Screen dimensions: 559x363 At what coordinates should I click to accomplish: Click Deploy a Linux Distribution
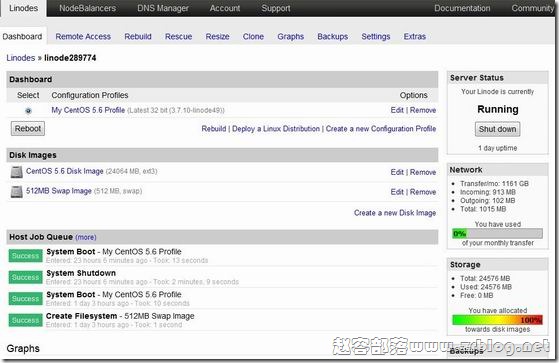[x=276, y=129]
